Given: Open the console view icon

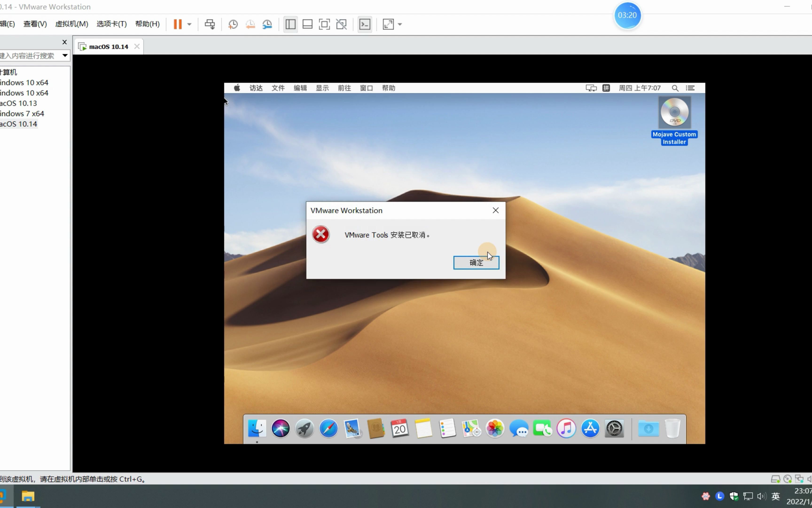Looking at the screenshot, I should point(365,24).
